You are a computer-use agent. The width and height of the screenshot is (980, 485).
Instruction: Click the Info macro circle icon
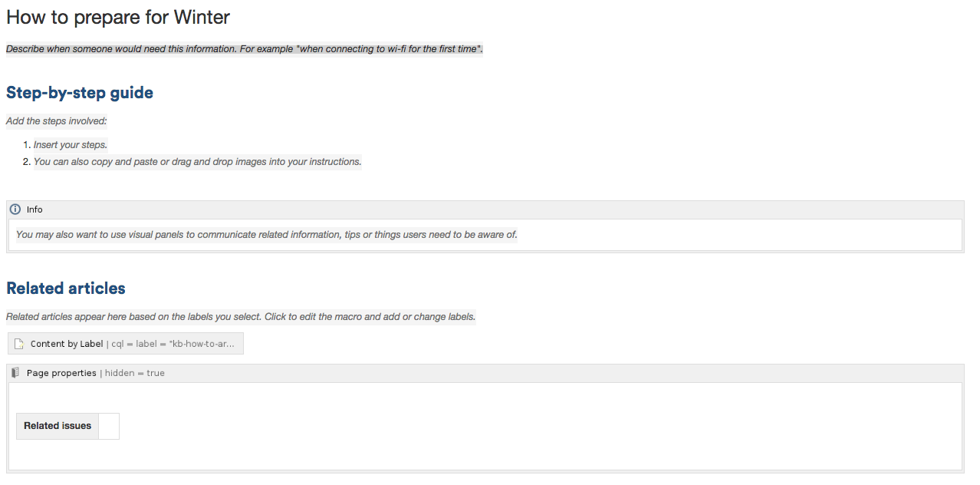coord(15,210)
